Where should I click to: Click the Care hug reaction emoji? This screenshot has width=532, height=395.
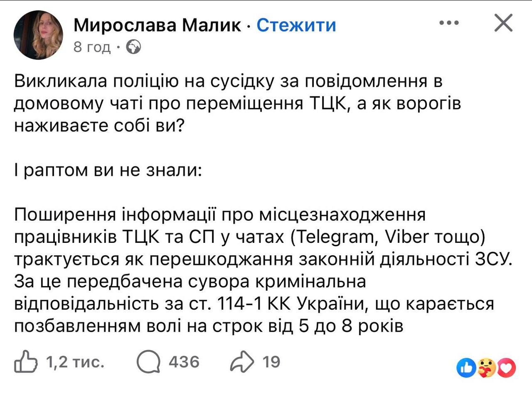click(x=486, y=368)
